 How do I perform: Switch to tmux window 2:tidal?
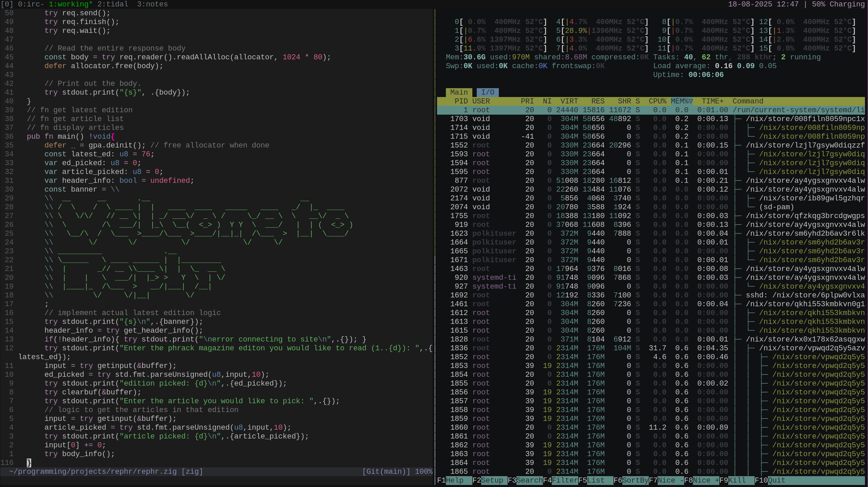(x=113, y=4)
